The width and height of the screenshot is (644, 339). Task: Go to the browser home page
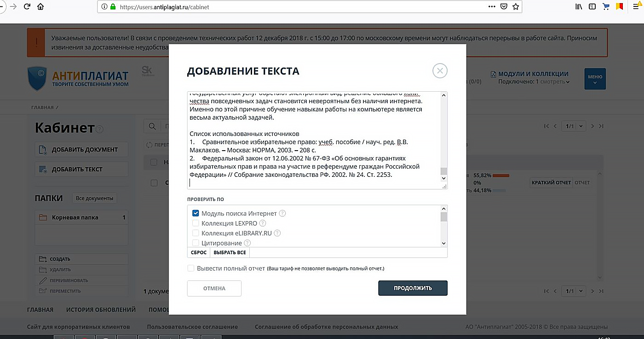(40, 7)
